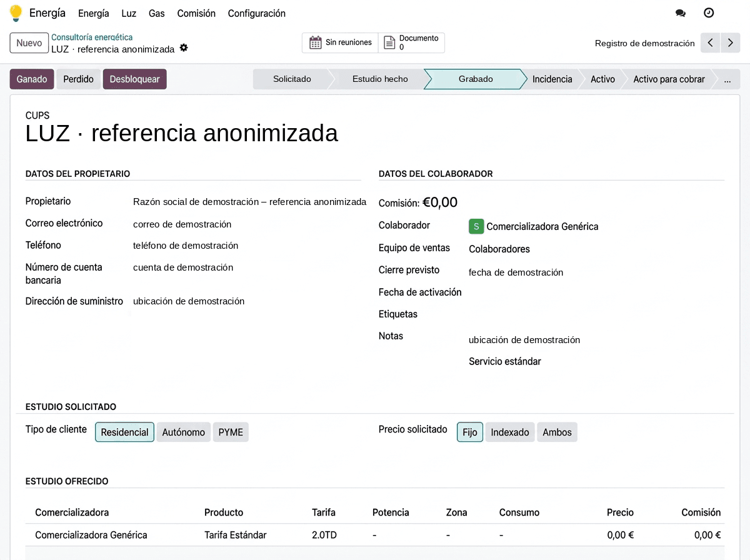This screenshot has height=560, width=750.
Task: Select PYME client type
Action: [231, 432]
